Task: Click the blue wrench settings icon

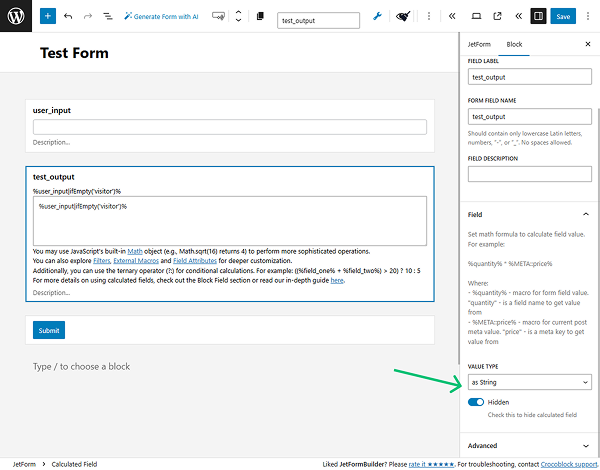Action: [377, 16]
